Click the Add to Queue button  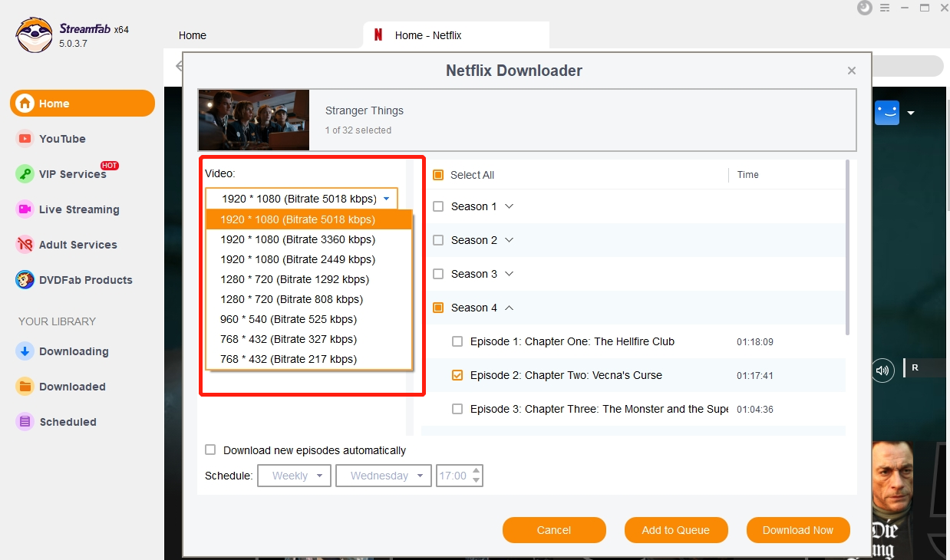675,530
